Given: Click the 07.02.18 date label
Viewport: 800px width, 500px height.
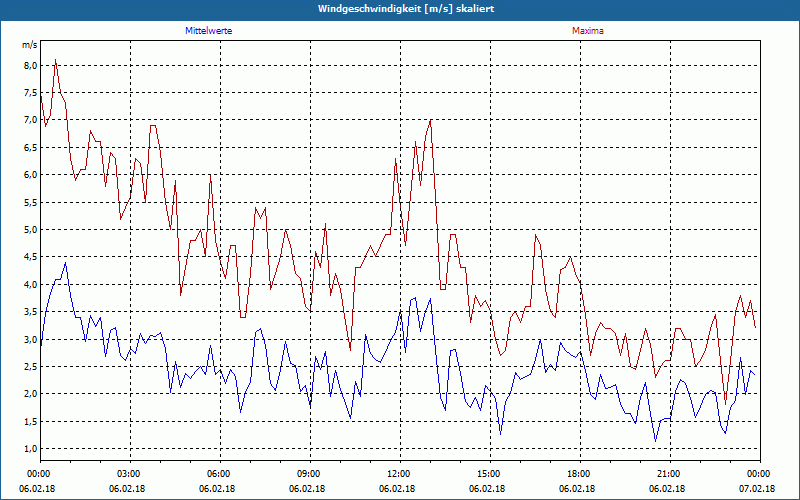Looking at the screenshot, I should (756, 489).
